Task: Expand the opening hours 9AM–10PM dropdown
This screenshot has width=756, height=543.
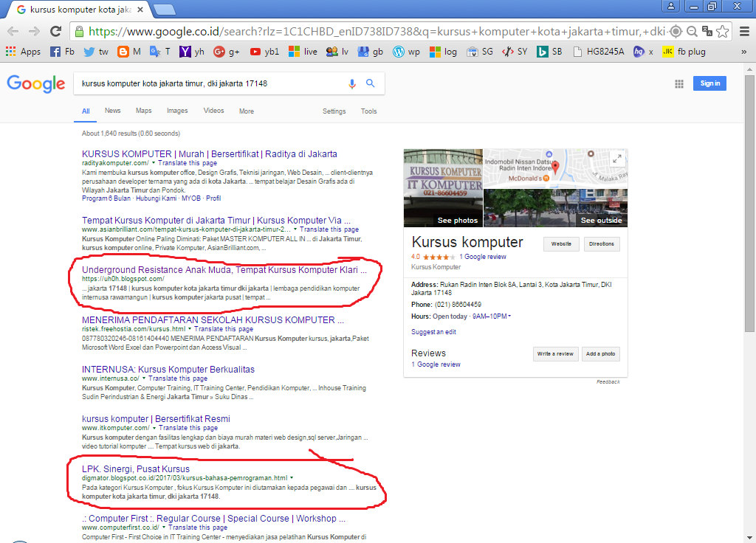Action: (x=509, y=317)
